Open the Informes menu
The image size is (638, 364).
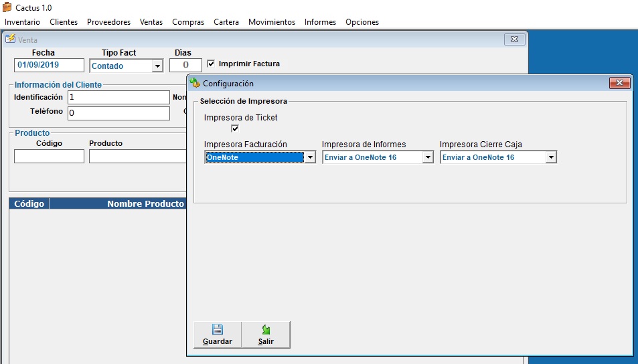pos(320,22)
